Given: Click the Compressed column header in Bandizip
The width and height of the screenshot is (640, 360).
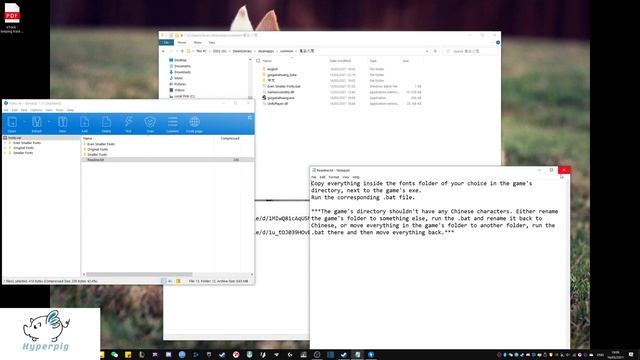Looking at the screenshot, I should pyautogui.click(x=230, y=138).
